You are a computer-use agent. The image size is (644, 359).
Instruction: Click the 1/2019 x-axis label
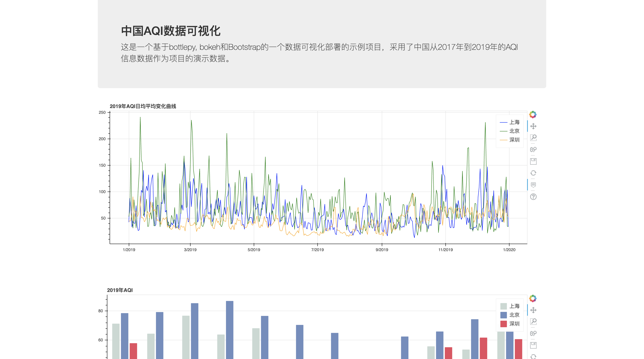point(129,250)
